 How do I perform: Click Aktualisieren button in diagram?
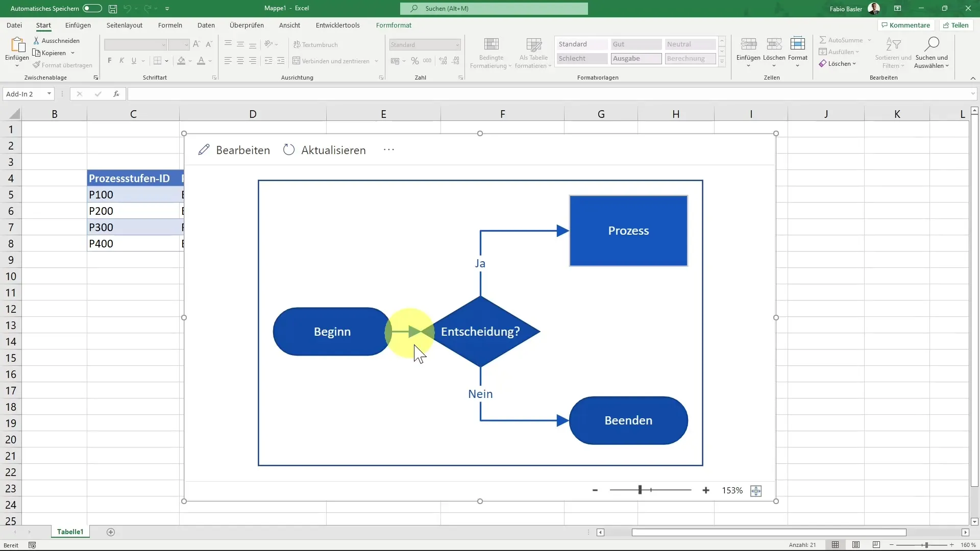325,149
